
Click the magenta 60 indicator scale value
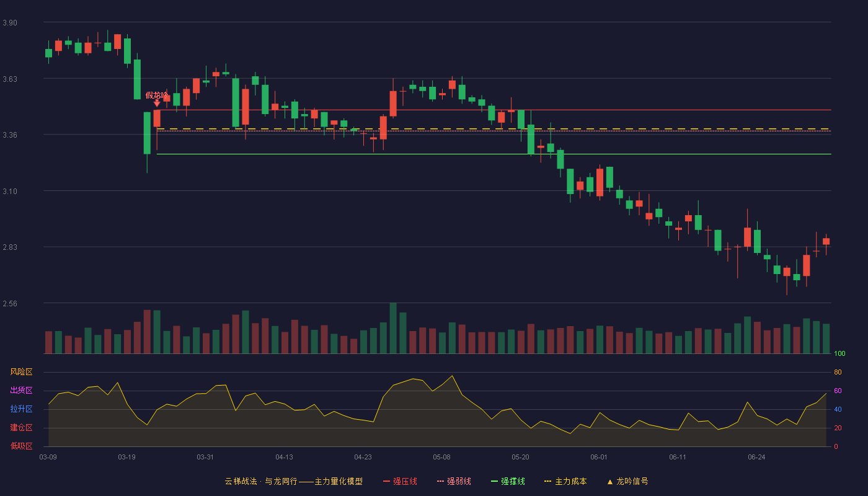point(838,391)
